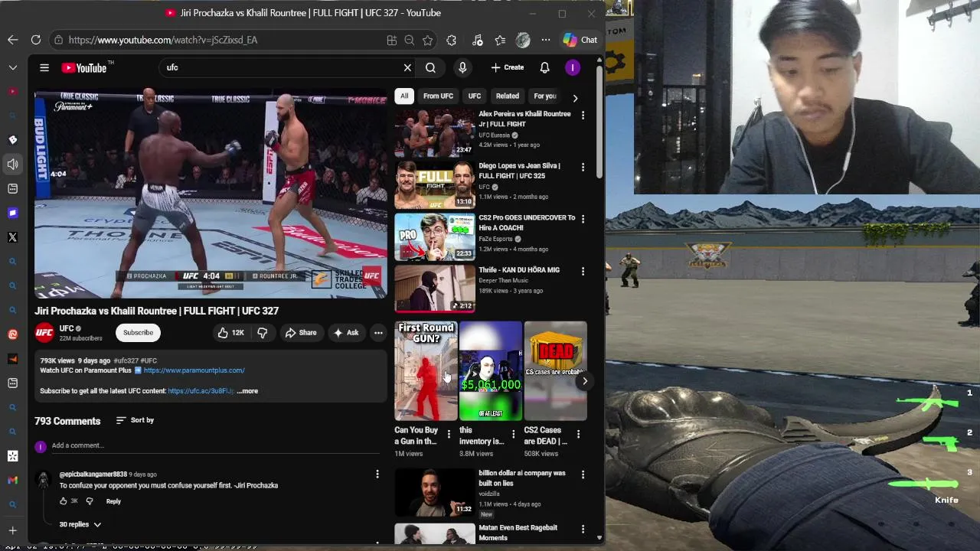980x551 pixels.
Task: Click the YouTube logo
Action: 85,67
